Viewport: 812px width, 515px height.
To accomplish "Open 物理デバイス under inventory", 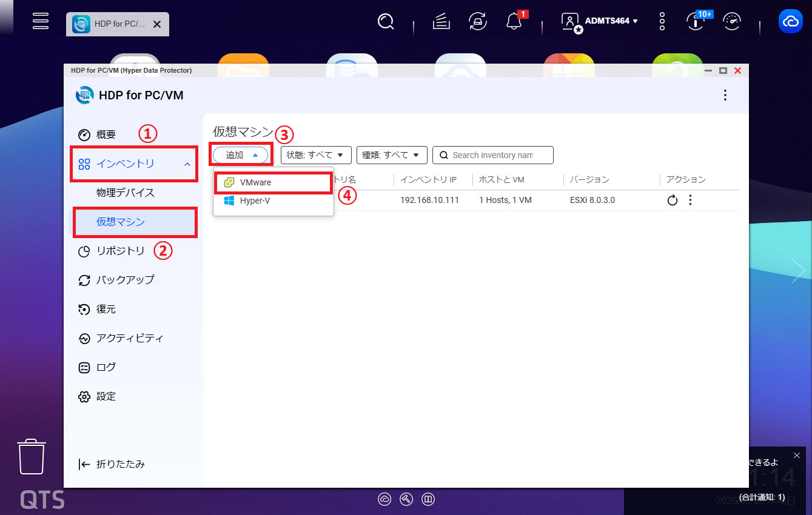I will point(126,193).
